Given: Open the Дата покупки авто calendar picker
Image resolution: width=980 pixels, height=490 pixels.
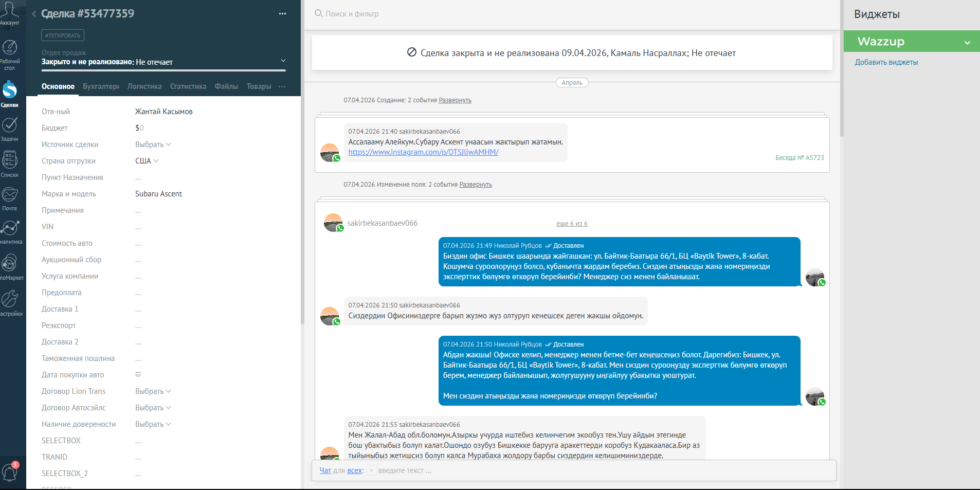Looking at the screenshot, I should [x=138, y=374].
